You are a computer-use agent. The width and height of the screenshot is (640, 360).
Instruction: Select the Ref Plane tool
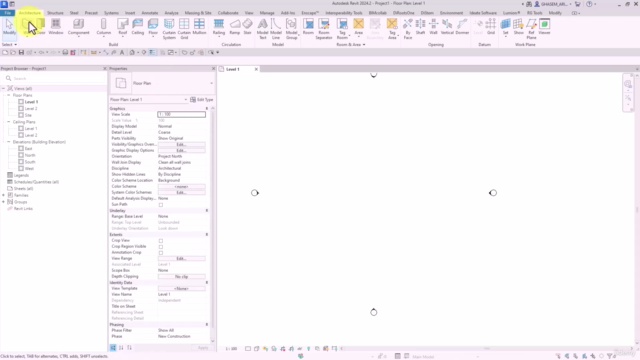531,29
